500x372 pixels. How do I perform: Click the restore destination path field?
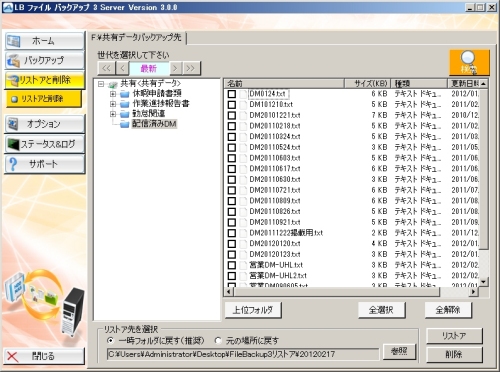pyautogui.click(x=243, y=354)
